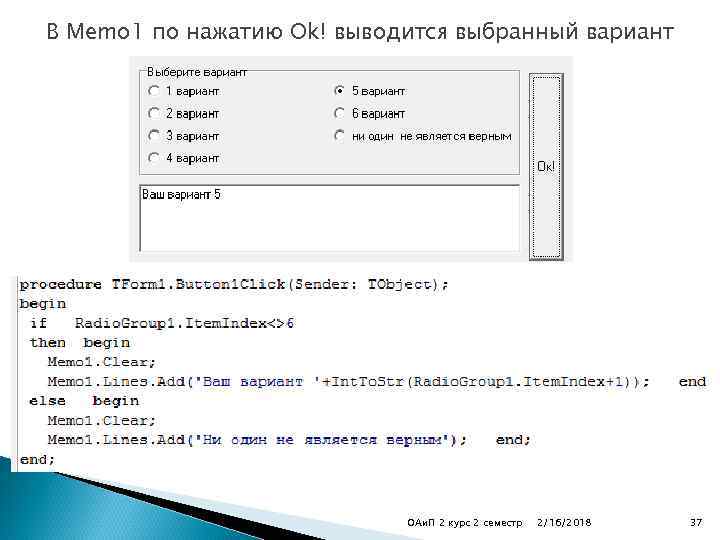Viewport: 720px width, 540px height.
Task: Click inside the Memo1 text area
Action: 330,218
